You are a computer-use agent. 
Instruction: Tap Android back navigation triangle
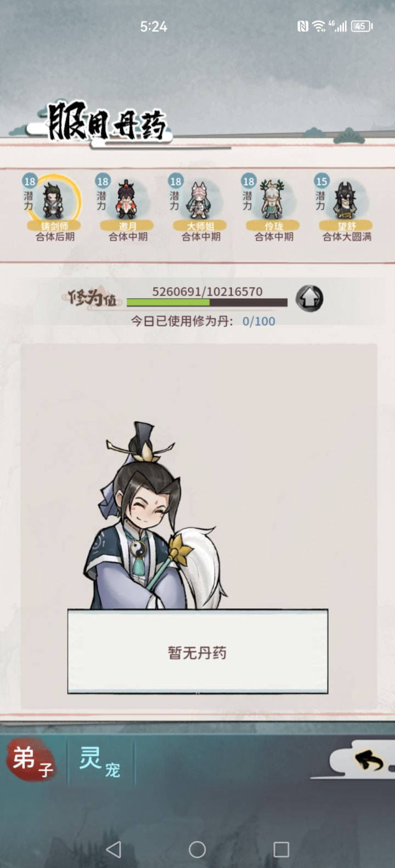pos(114,849)
